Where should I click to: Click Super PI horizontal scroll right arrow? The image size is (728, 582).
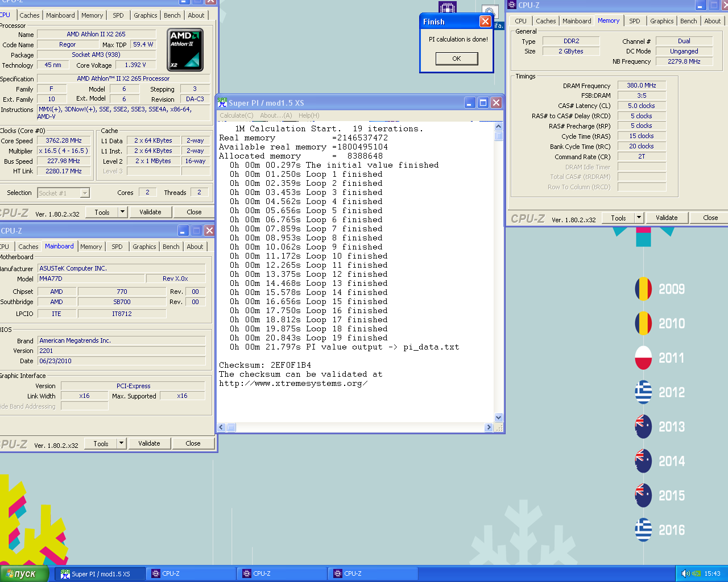[489, 427]
